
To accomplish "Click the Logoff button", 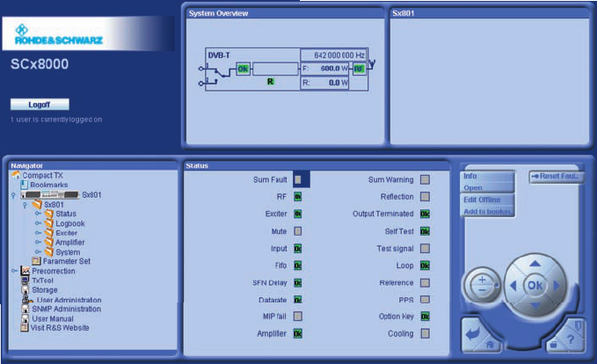I will click(x=40, y=105).
